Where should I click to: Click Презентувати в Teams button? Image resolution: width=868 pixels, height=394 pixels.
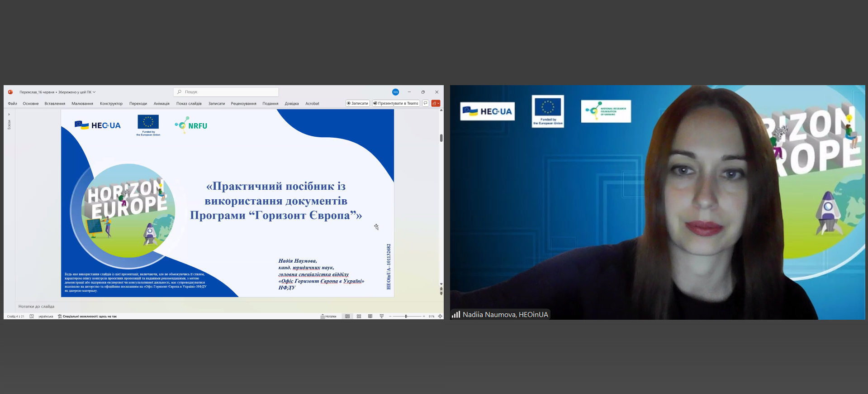pyautogui.click(x=396, y=103)
